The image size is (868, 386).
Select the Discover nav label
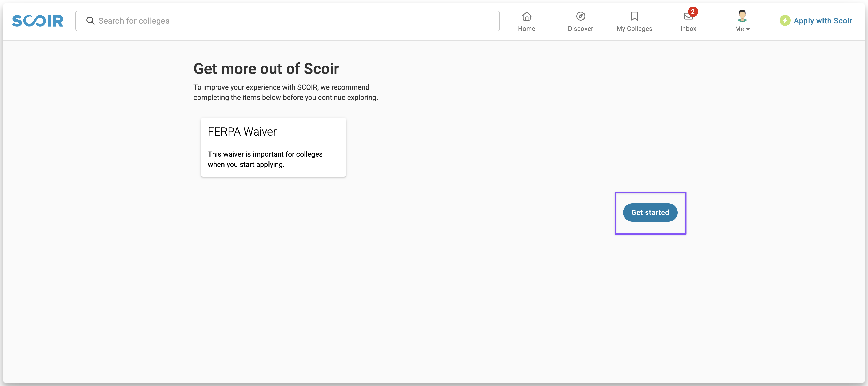click(x=580, y=29)
